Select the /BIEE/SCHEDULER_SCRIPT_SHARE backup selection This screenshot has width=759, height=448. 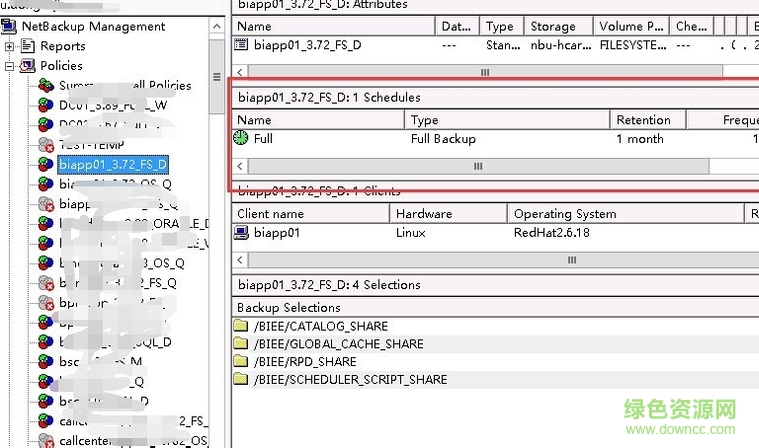[350, 379]
